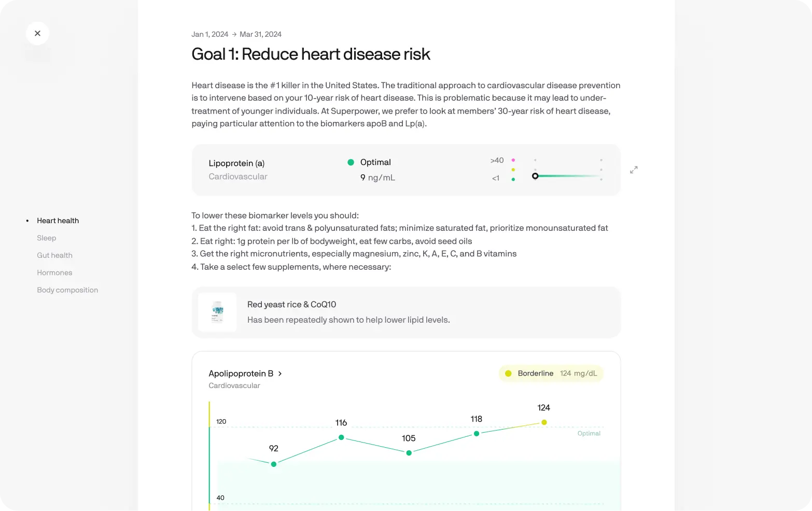812x511 pixels.
Task: Click the 116 chart data point
Action: pos(341,437)
